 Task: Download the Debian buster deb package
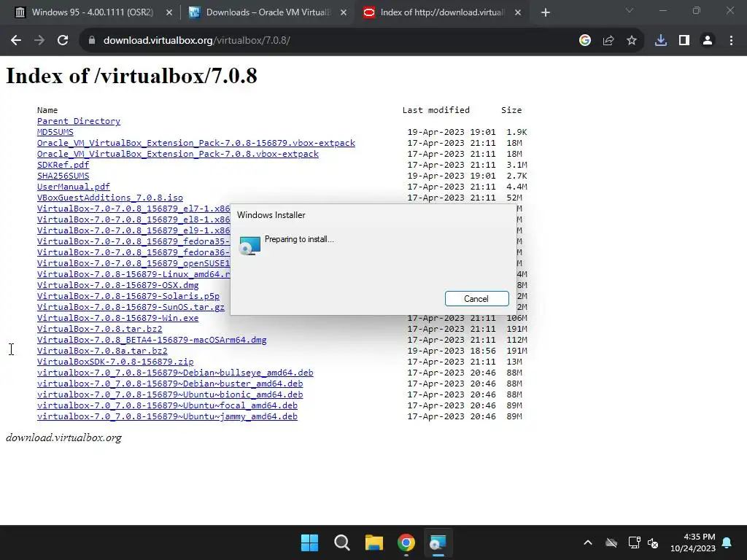tap(169, 384)
